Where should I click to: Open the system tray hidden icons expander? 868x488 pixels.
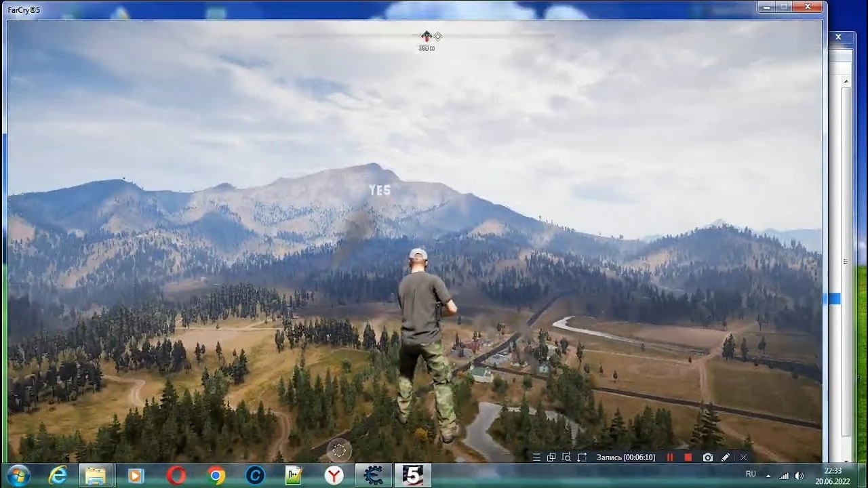[x=768, y=474]
